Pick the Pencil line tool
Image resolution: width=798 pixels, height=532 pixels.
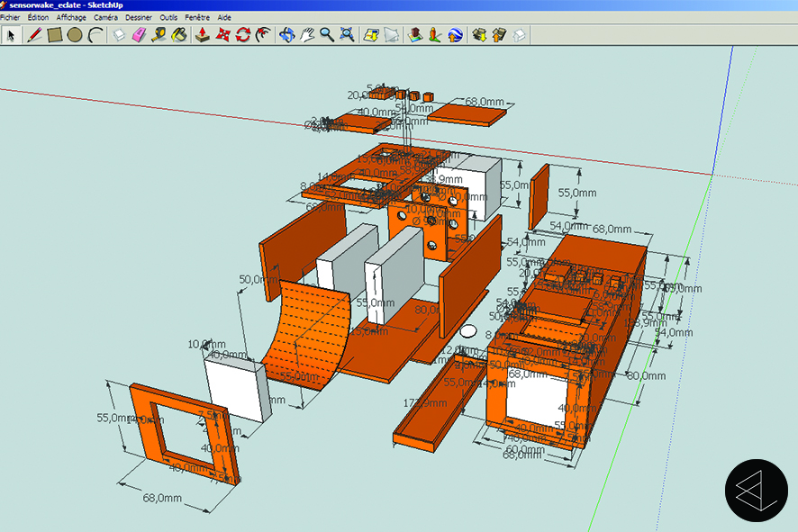click(x=34, y=35)
